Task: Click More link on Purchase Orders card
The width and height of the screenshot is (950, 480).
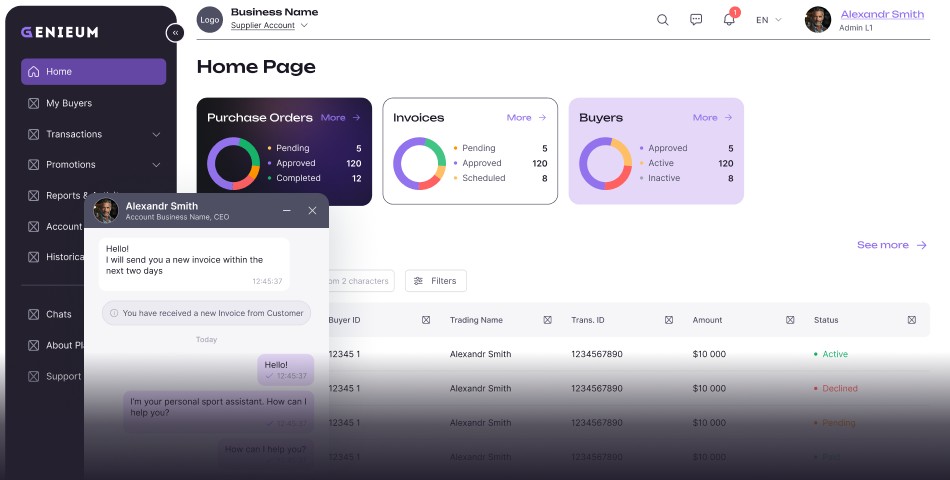Action: click(x=340, y=118)
